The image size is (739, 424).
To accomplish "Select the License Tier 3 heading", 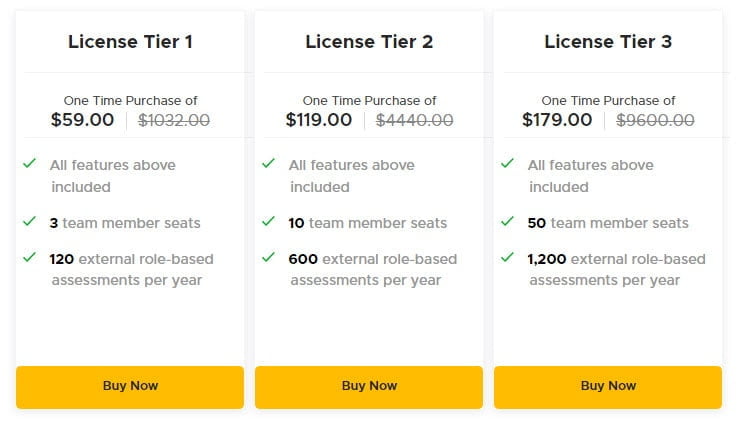I will pyautogui.click(x=608, y=42).
